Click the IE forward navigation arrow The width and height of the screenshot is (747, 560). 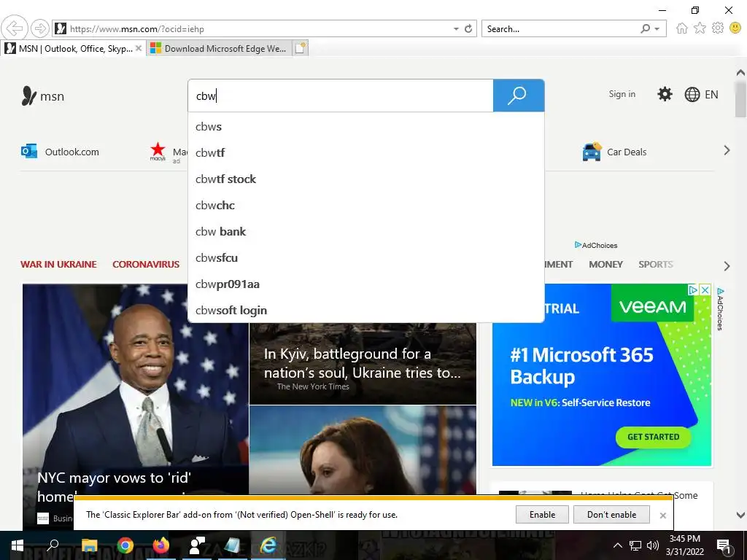coord(40,28)
